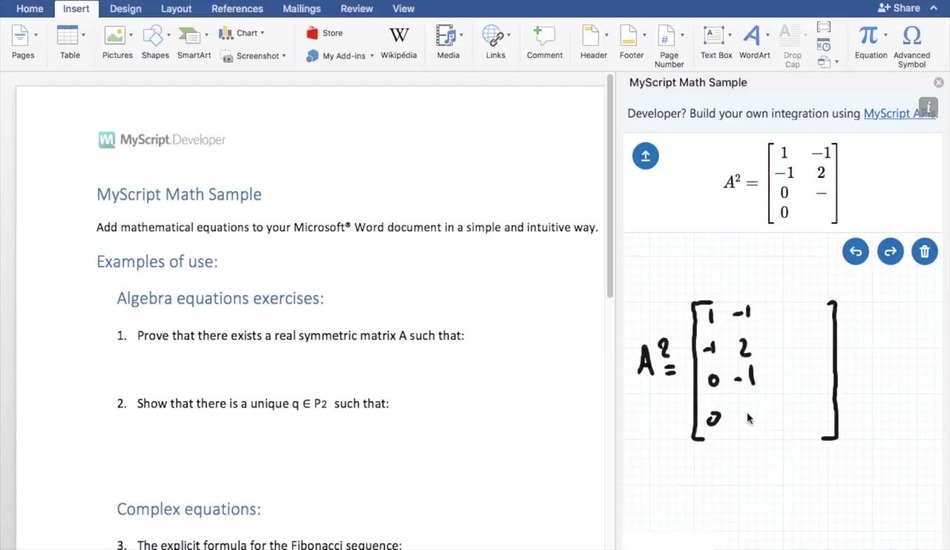The image size is (950, 550).
Task: Open the Chart dropdown arrow
Action: point(262,33)
